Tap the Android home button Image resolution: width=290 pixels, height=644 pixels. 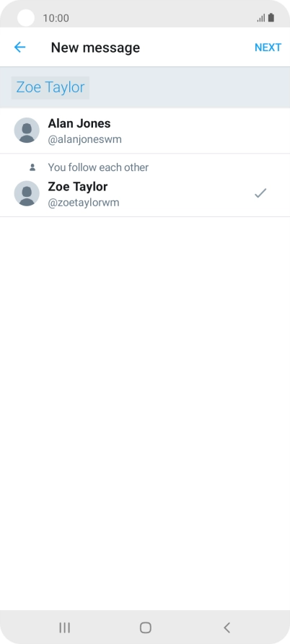[x=146, y=627]
